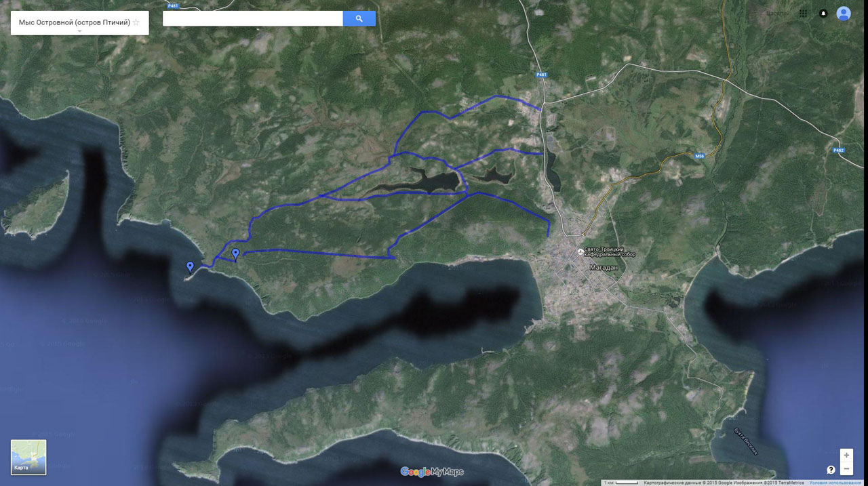Click the map title Мыс Островной
The image size is (868, 486).
(75, 22)
